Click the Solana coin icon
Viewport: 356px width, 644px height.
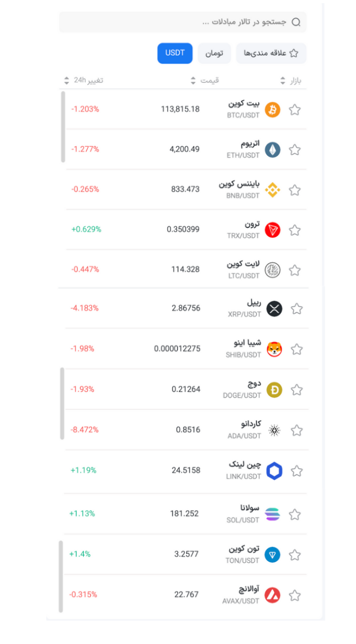point(273,513)
